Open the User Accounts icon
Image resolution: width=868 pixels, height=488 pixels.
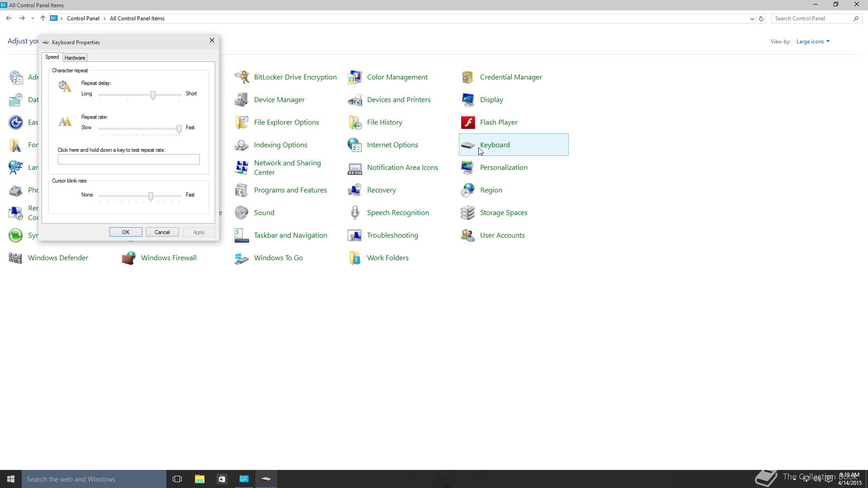point(468,235)
